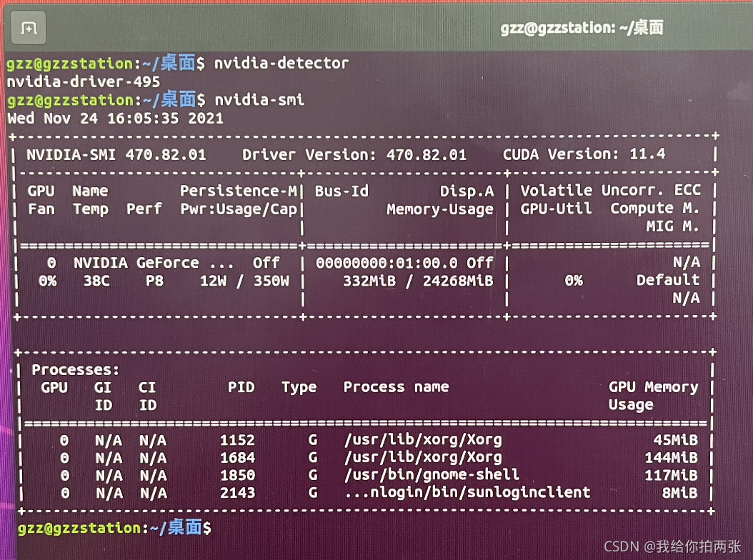The height and width of the screenshot is (560, 753).
Task: Click the Process name column header
Action: coord(397,387)
